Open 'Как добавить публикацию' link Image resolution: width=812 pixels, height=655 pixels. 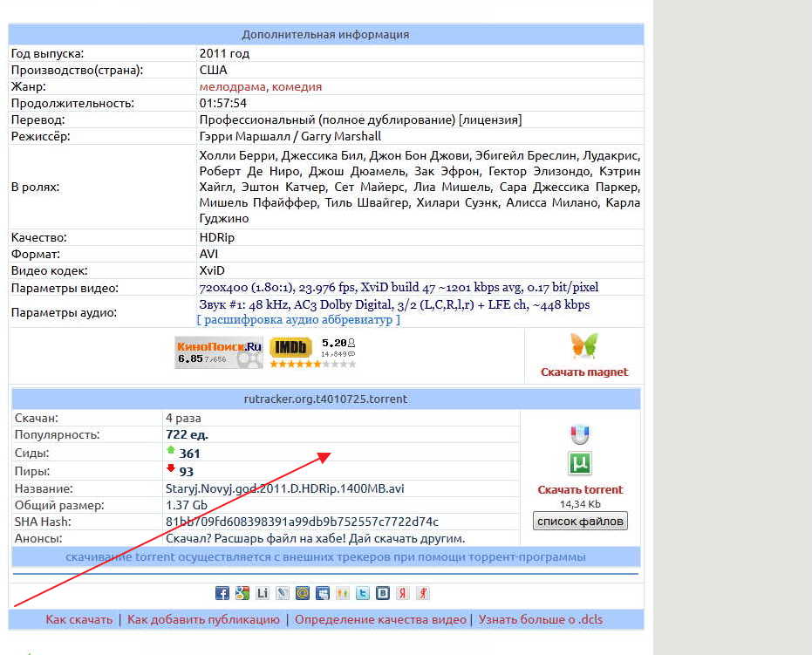tap(203, 619)
